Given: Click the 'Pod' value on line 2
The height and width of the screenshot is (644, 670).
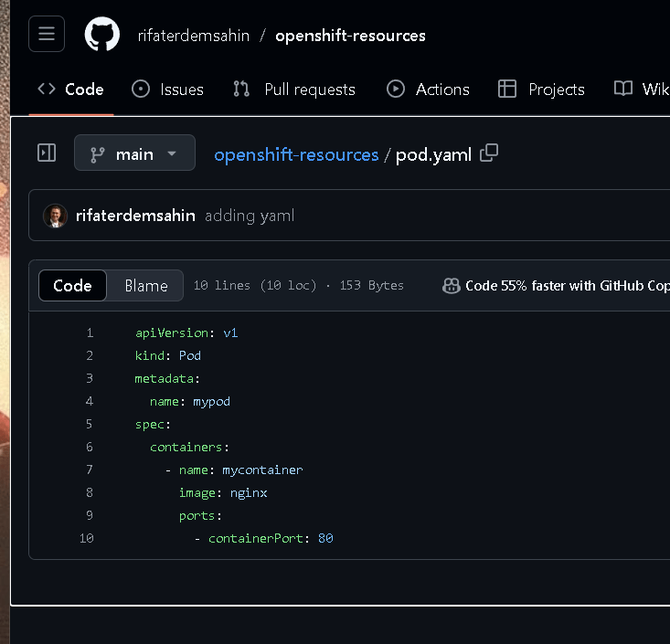Looking at the screenshot, I should (190, 355).
